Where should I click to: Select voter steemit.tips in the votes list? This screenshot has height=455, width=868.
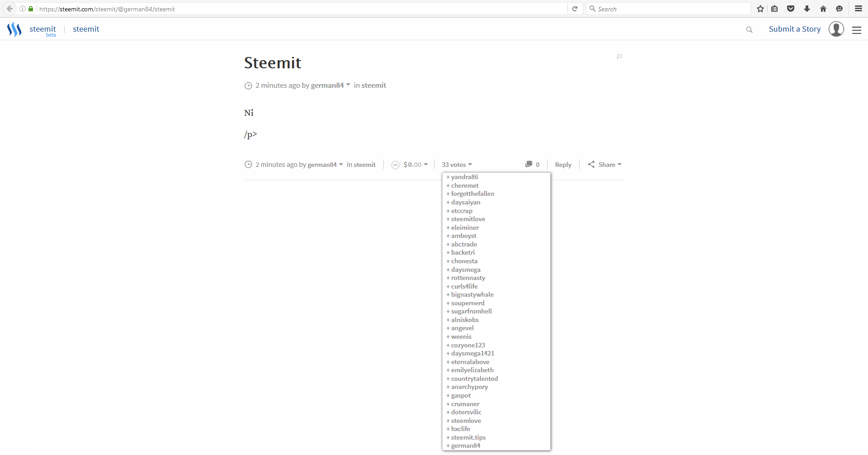point(468,437)
